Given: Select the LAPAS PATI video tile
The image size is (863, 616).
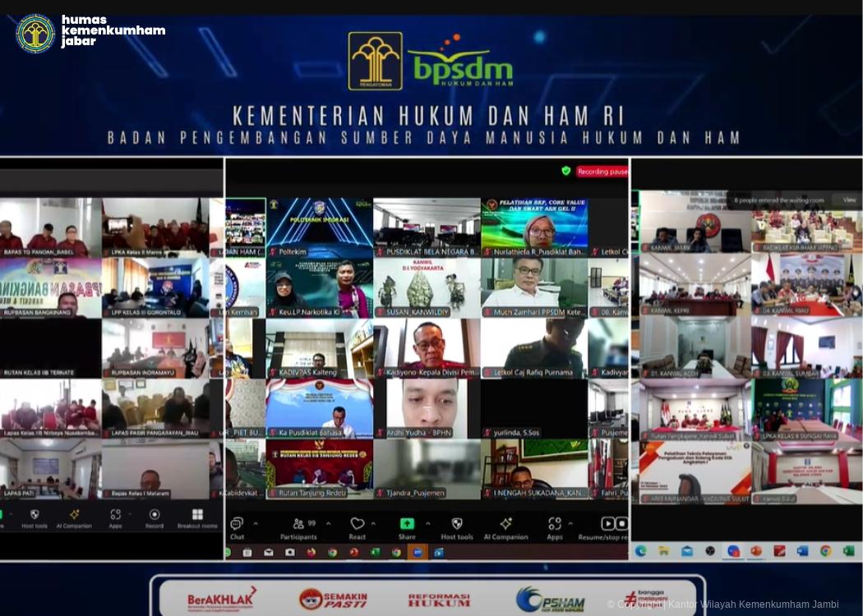Looking at the screenshot, I should coord(50,469).
